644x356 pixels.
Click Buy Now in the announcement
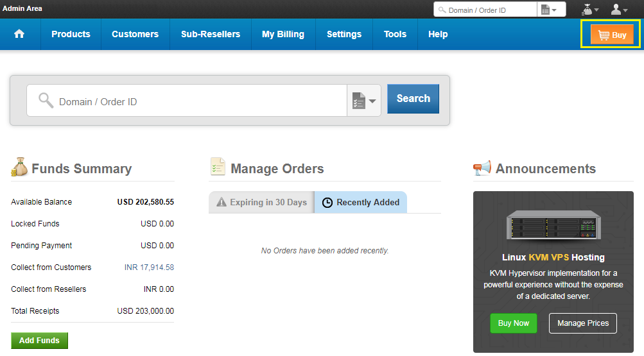514,323
